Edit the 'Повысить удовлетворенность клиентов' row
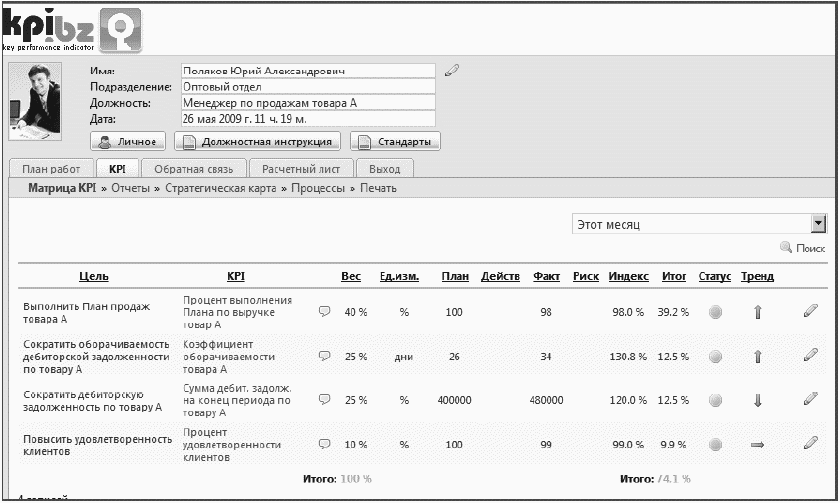Image resolution: width=840 pixels, height=503 pixels. coord(810,442)
